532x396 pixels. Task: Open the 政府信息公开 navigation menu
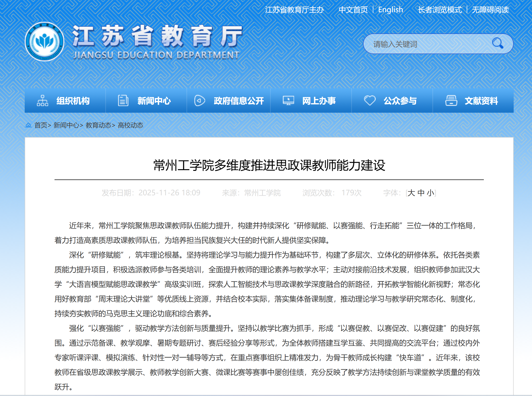239,101
